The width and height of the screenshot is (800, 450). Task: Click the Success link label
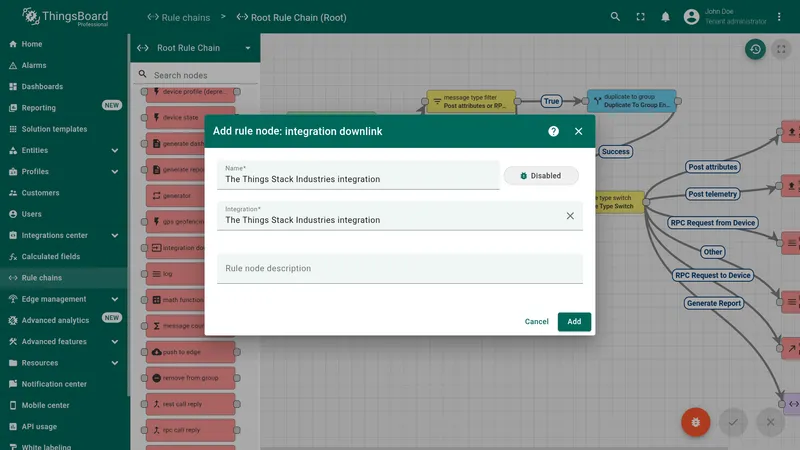click(x=615, y=152)
